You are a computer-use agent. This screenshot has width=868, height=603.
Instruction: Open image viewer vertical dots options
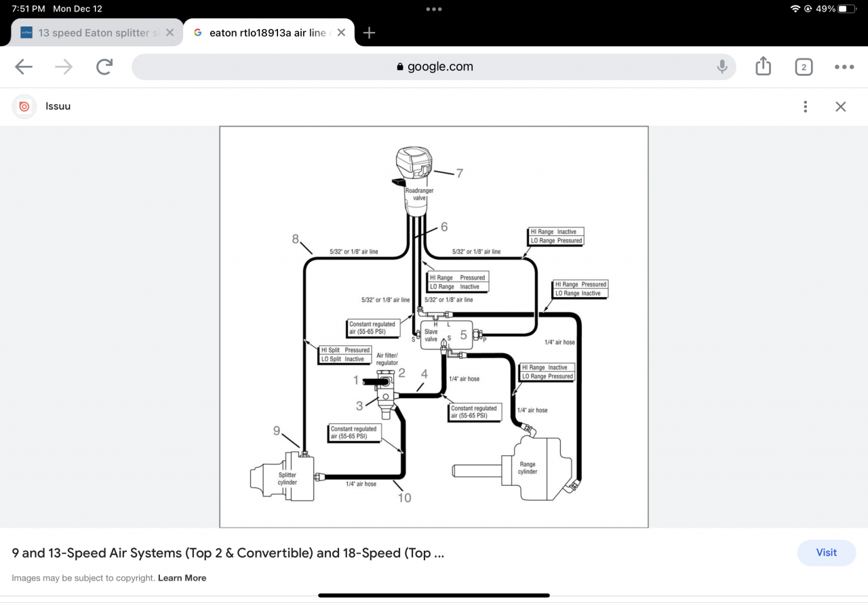805,106
